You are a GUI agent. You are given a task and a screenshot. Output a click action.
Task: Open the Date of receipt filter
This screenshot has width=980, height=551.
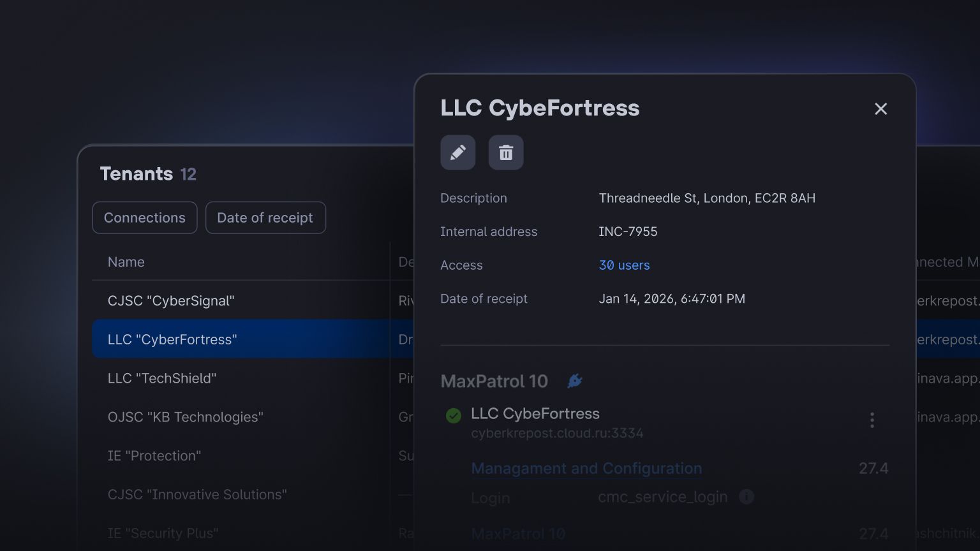click(265, 217)
